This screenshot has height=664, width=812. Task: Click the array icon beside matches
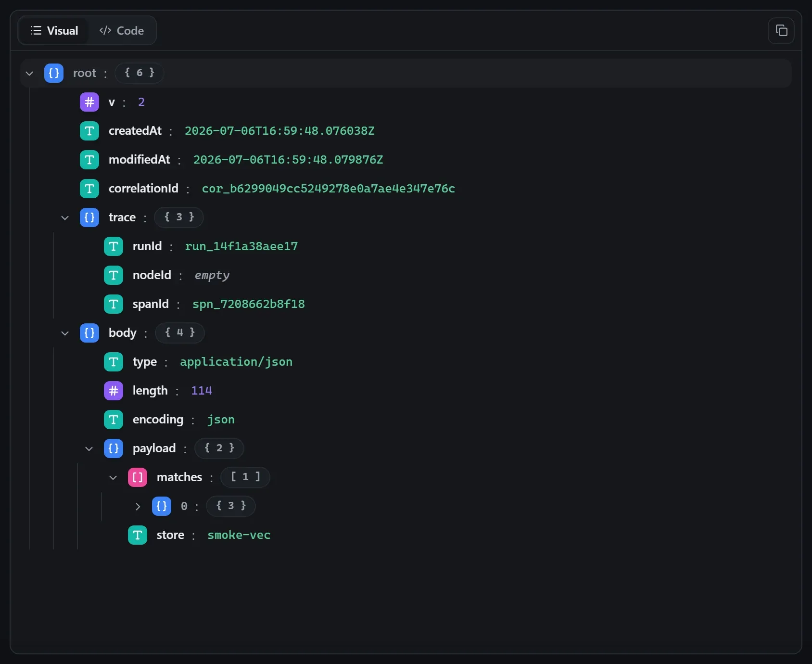click(138, 477)
